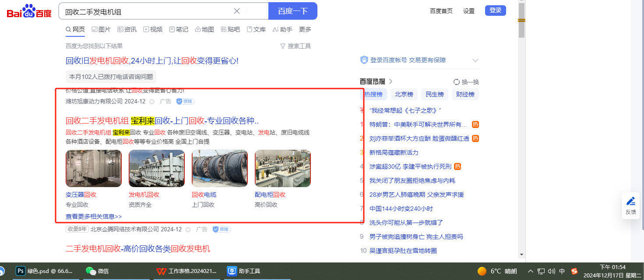Open hot search "我经常想起《七子之歌》"
Screen dimensions: 644x280
click(405, 110)
